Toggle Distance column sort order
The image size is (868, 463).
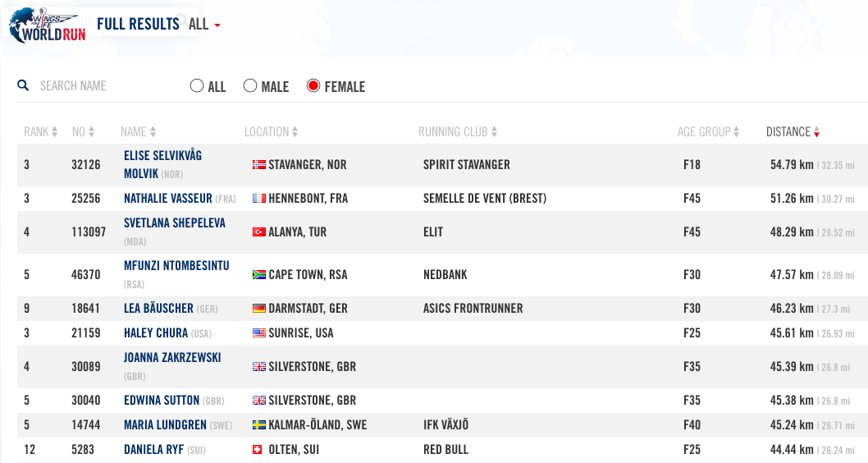click(x=817, y=132)
